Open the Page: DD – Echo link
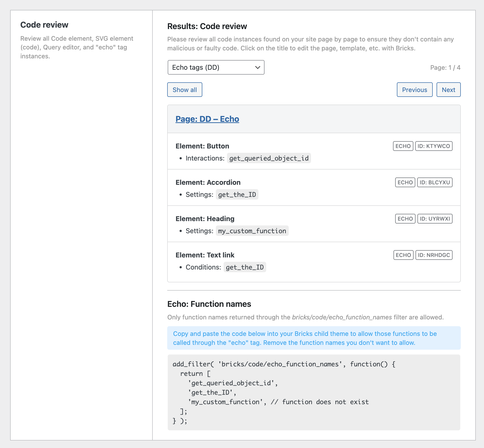This screenshot has height=448, width=484. (207, 119)
